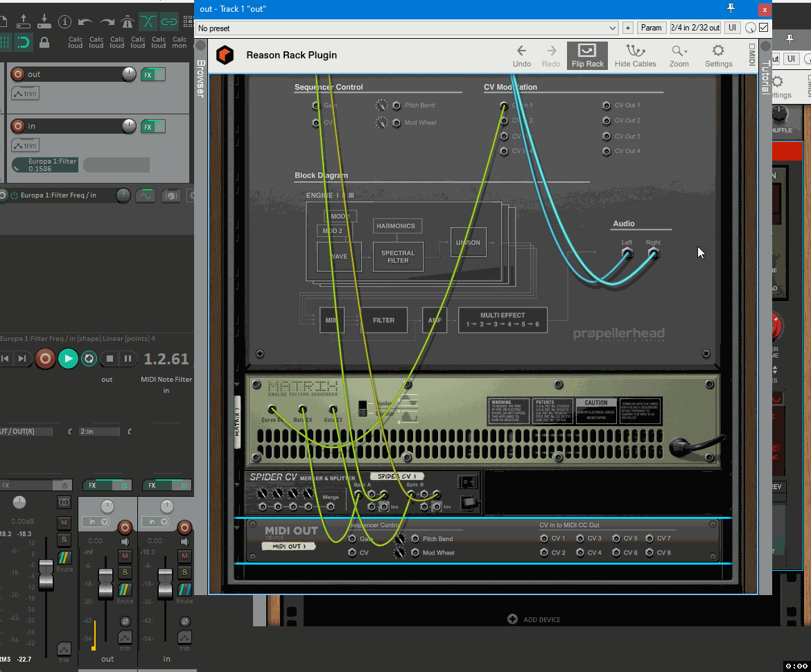Toggle the FX bypass checkbox in title row
Screen dimensions: 811x672
coord(763,28)
